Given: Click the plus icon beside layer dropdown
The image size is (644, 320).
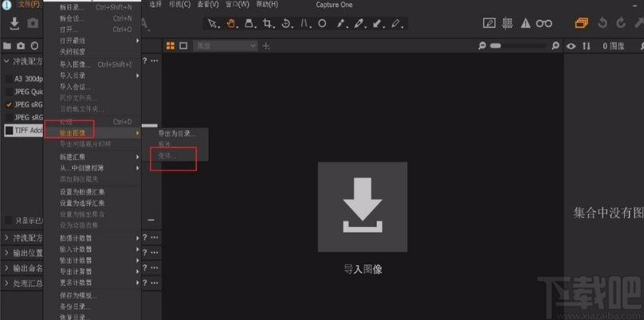Looking at the screenshot, I should [x=266, y=46].
